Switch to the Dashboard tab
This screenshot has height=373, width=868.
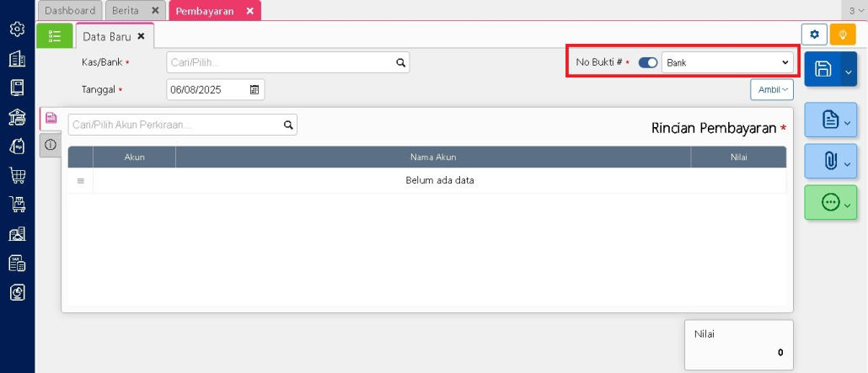pos(70,11)
